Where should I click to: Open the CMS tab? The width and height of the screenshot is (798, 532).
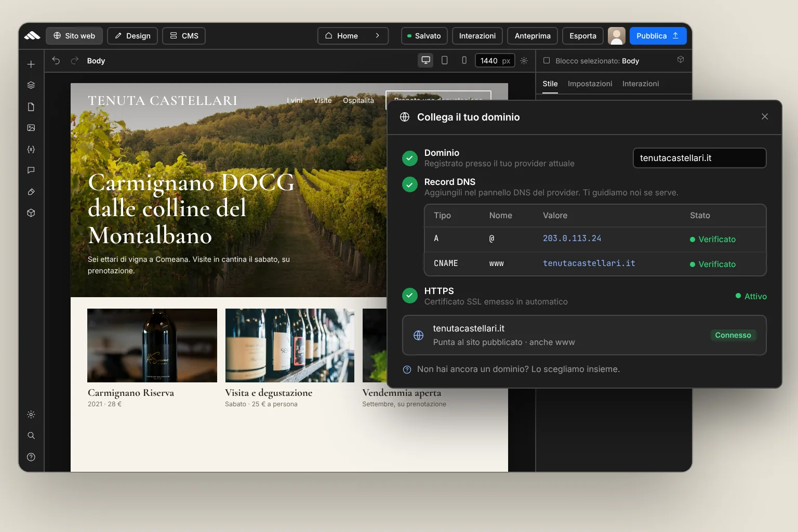pyautogui.click(x=184, y=36)
